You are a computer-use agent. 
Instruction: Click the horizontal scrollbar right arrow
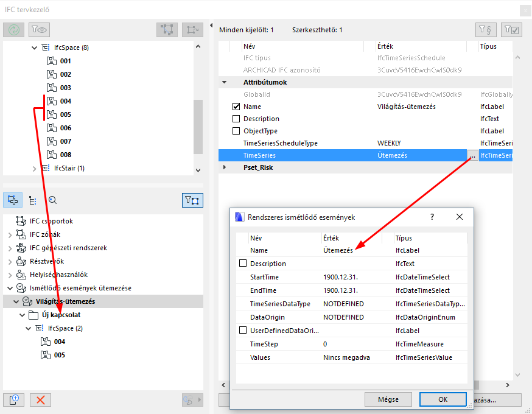(507, 385)
